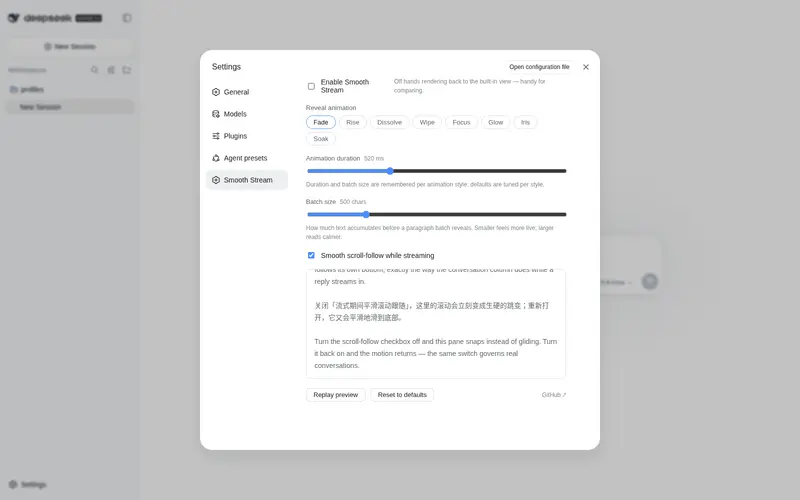Click the 520 ms duration value

374,159
